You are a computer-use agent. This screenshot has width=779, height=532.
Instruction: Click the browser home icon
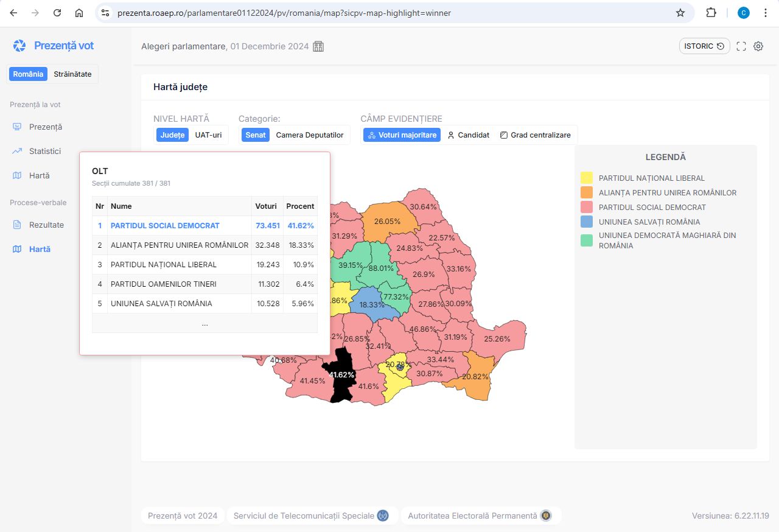click(x=79, y=13)
